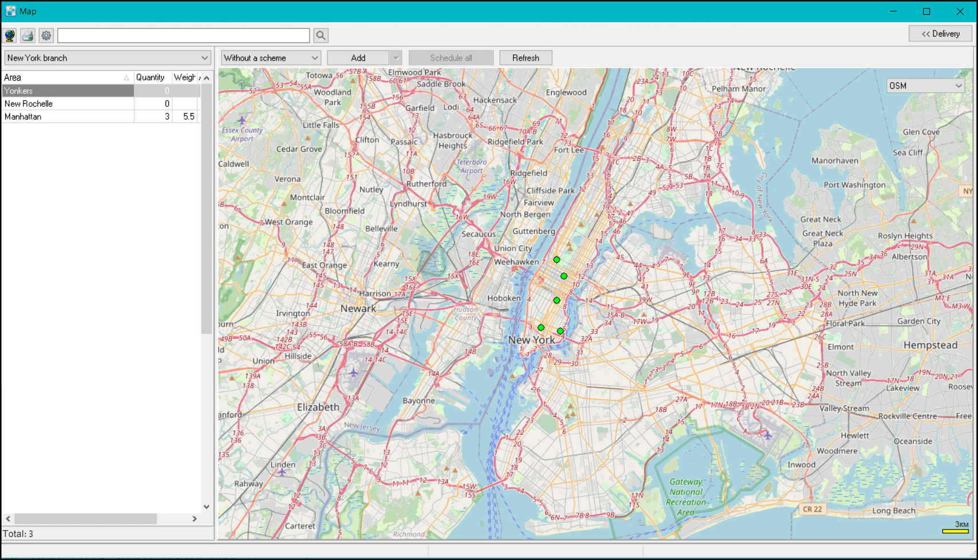Click the Linden airport plane icon

tap(282, 472)
